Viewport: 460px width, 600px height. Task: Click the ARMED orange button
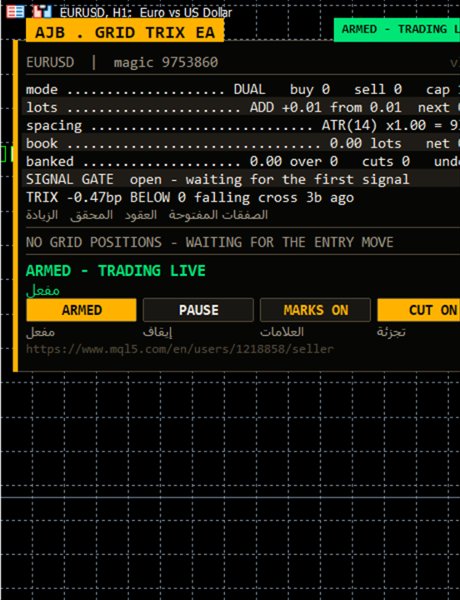click(81, 310)
